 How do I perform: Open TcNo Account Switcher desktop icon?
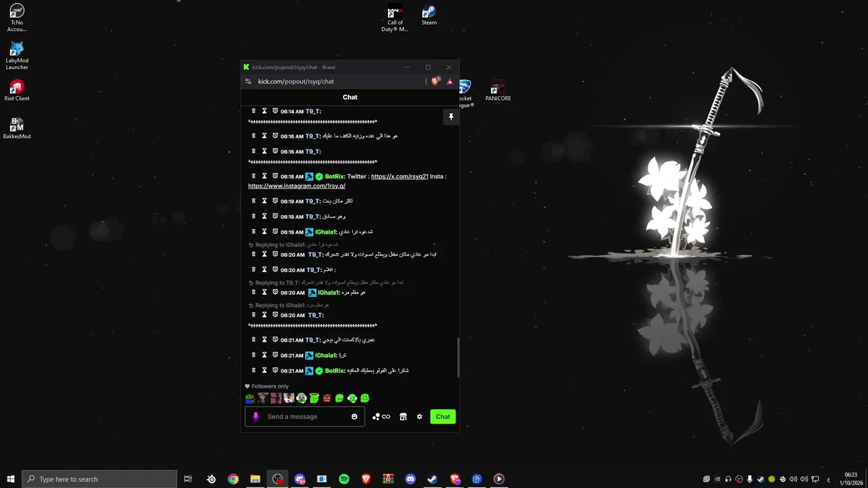click(17, 18)
